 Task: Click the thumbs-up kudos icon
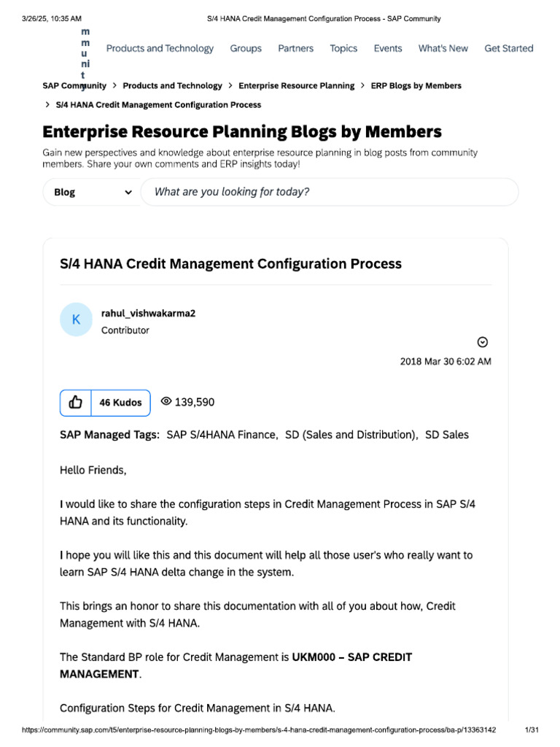point(76,403)
